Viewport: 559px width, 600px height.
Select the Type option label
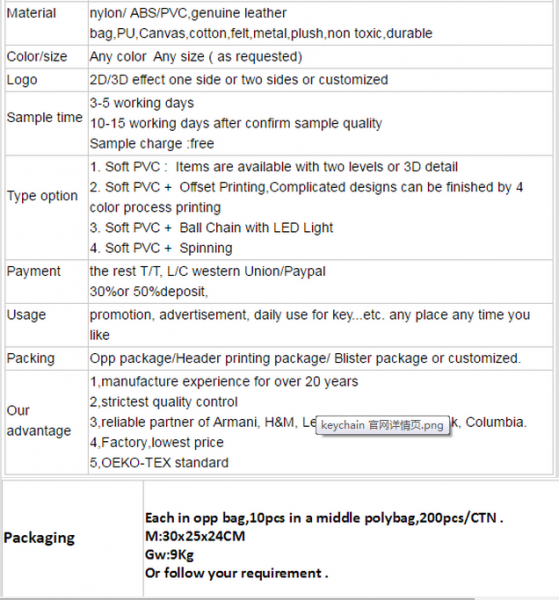pyautogui.click(x=42, y=196)
